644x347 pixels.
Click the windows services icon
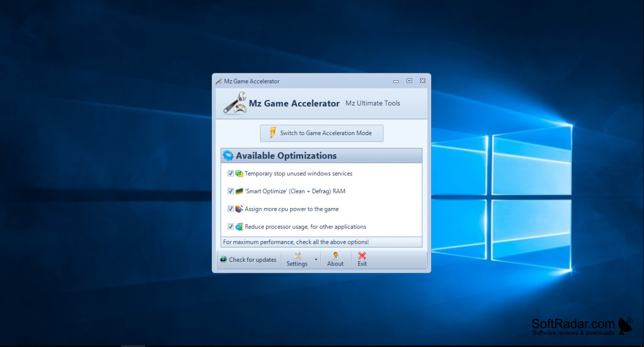pos(239,173)
